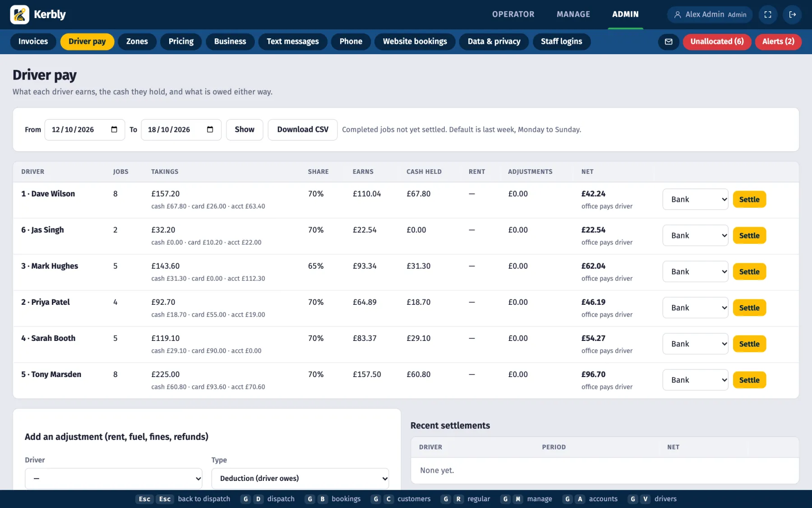Viewport: 812px width, 508px height.
Task: Open the Text messages tab
Action: 293,42
